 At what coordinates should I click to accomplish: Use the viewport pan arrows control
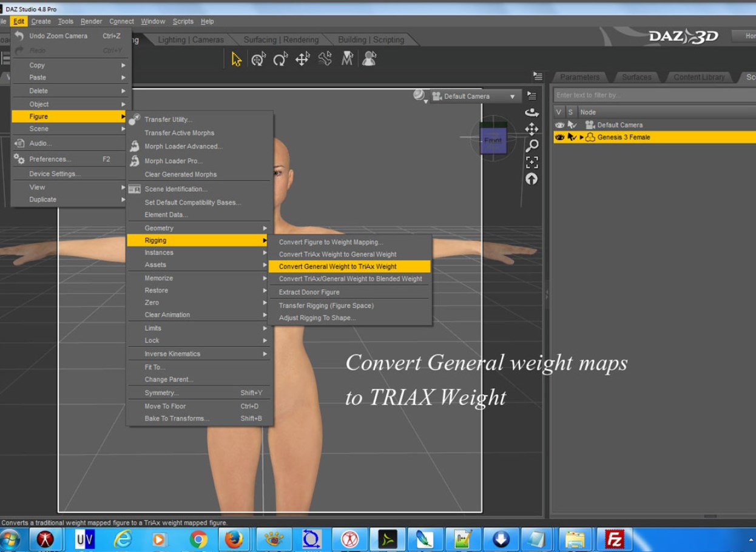click(x=532, y=129)
